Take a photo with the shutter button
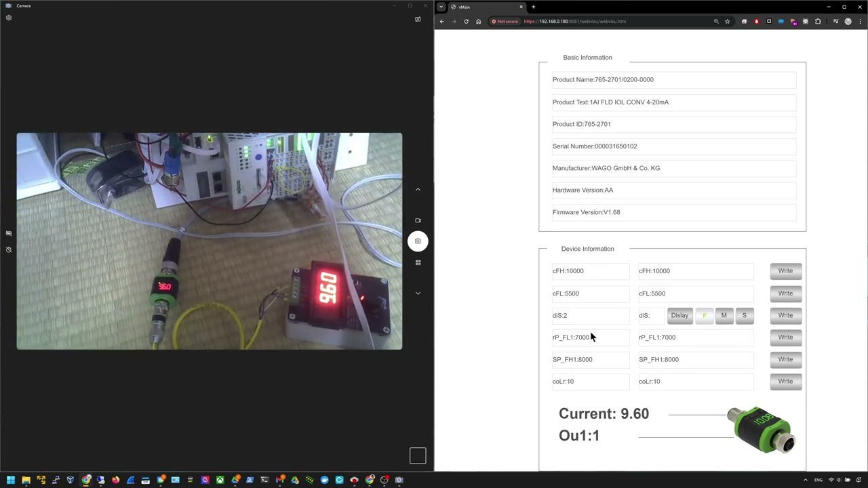Viewport: 868px width, 488px height. (418, 241)
